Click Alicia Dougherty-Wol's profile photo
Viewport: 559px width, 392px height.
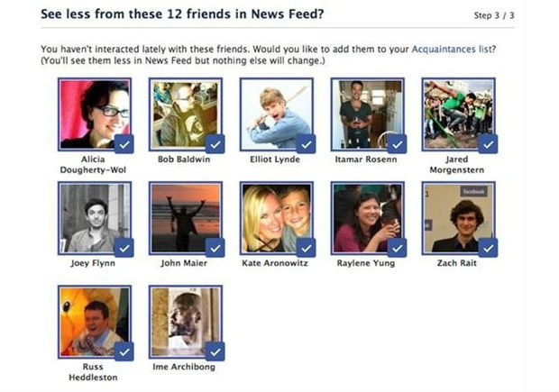pyautogui.click(x=95, y=114)
